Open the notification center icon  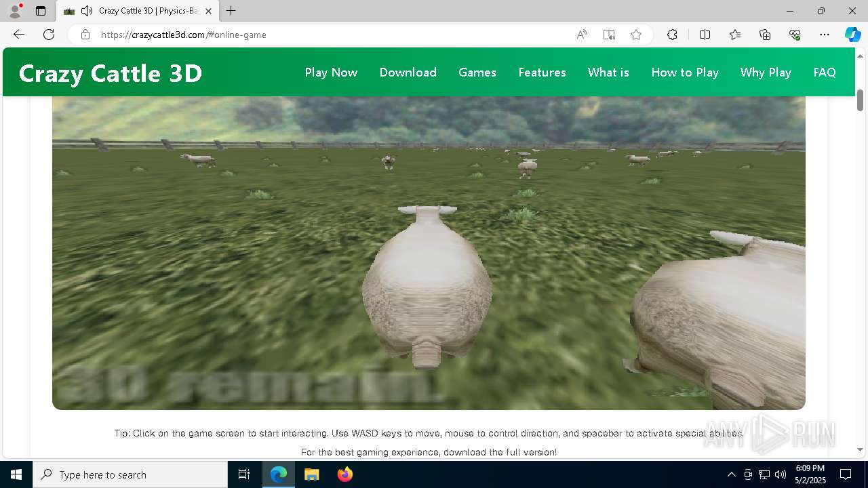click(846, 474)
